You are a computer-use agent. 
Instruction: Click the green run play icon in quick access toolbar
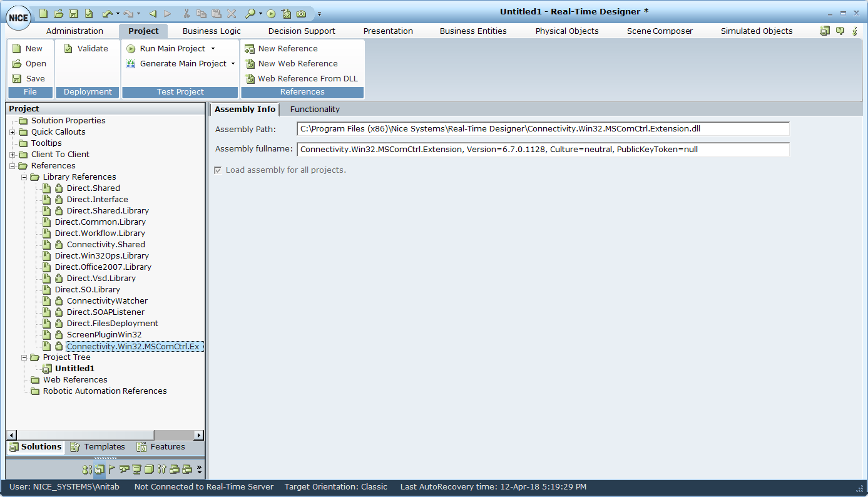(271, 13)
